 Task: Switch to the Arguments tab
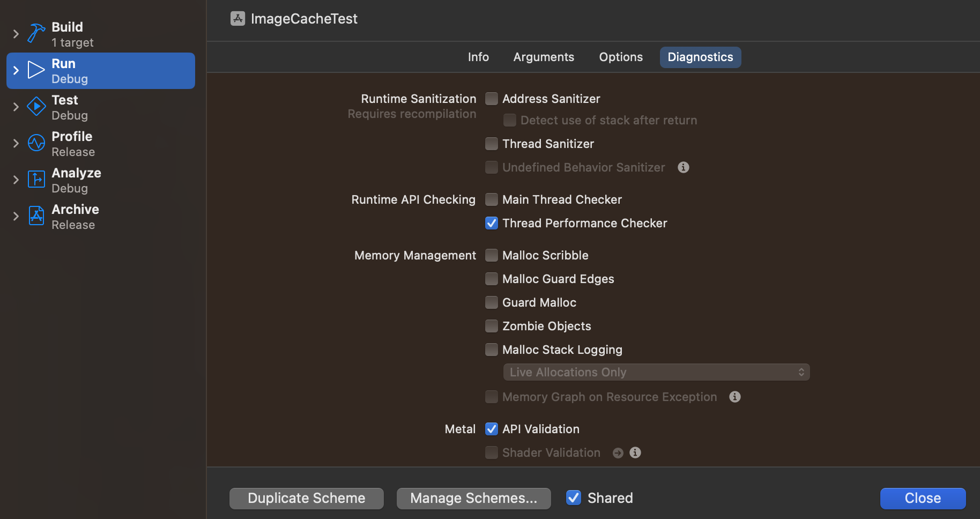(544, 57)
